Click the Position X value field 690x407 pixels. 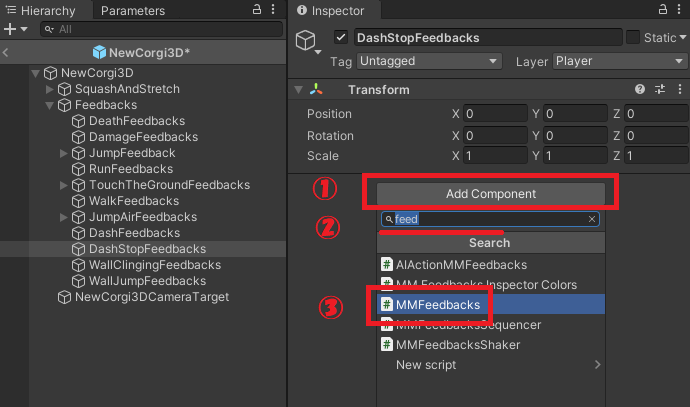point(495,114)
